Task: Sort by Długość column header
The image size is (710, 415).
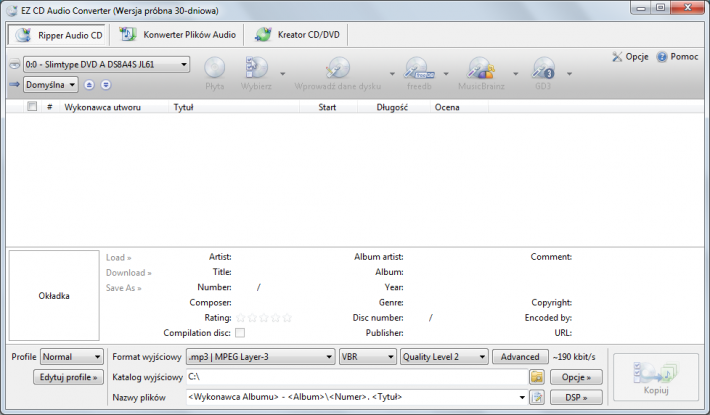Action: 392,107
